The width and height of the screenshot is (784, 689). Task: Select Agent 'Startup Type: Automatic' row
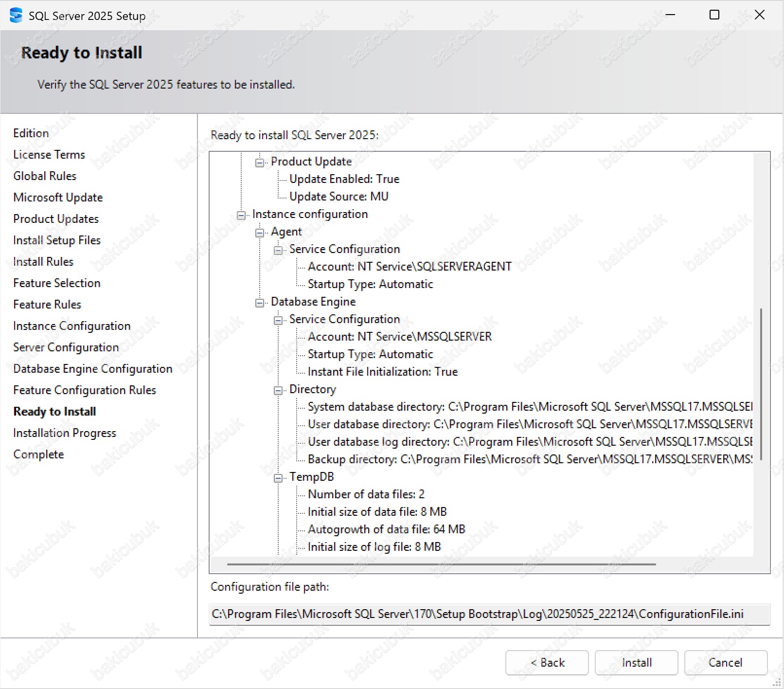pyautogui.click(x=371, y=284)
